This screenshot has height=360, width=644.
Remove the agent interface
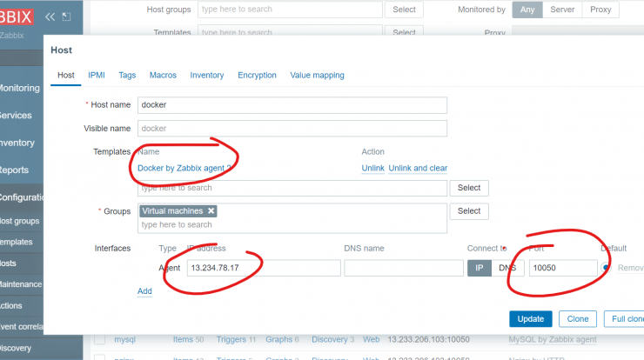tap(630, 268)
